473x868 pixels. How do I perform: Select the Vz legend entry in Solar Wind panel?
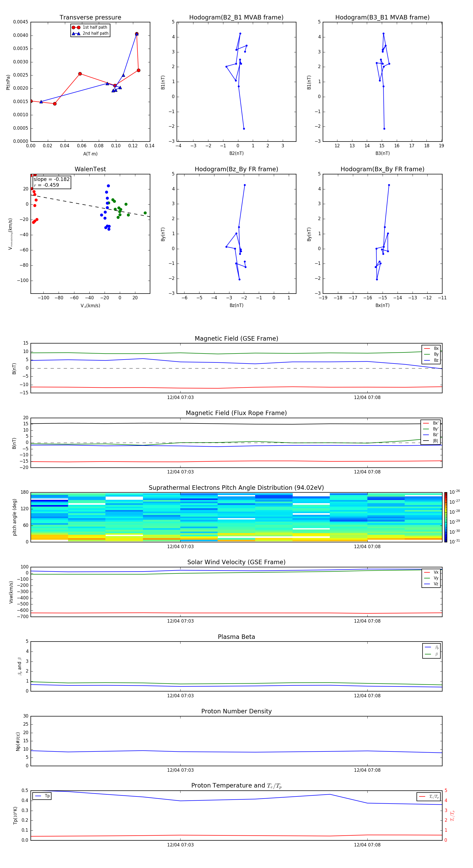(x=431, y=584)
